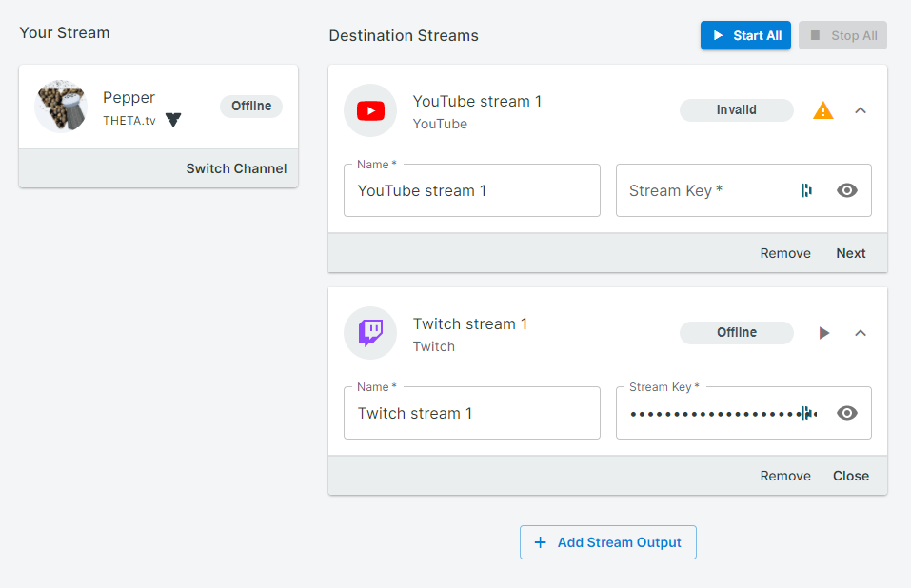Screen dimensions: 911x588
Task: Click Close on Twitch stream card
Action: 851,476
